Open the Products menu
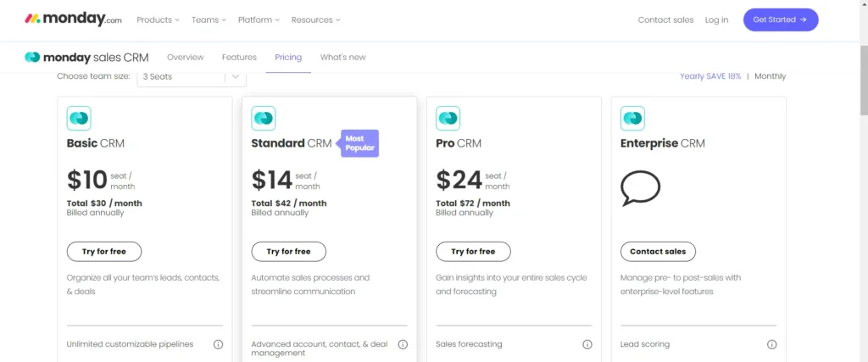 pos(158,20)
